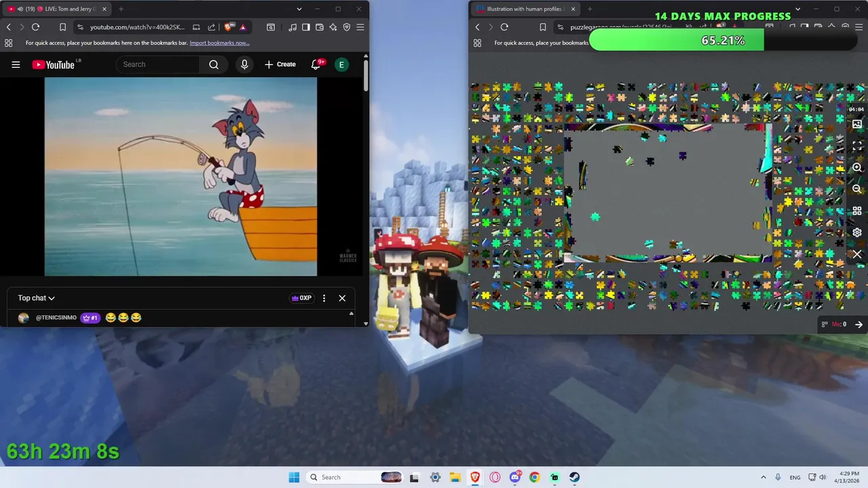Viewport: 868px width, 488px height.
Task: Click the YouTube page vertical scrollbar
Action: [x=366, y=76]
